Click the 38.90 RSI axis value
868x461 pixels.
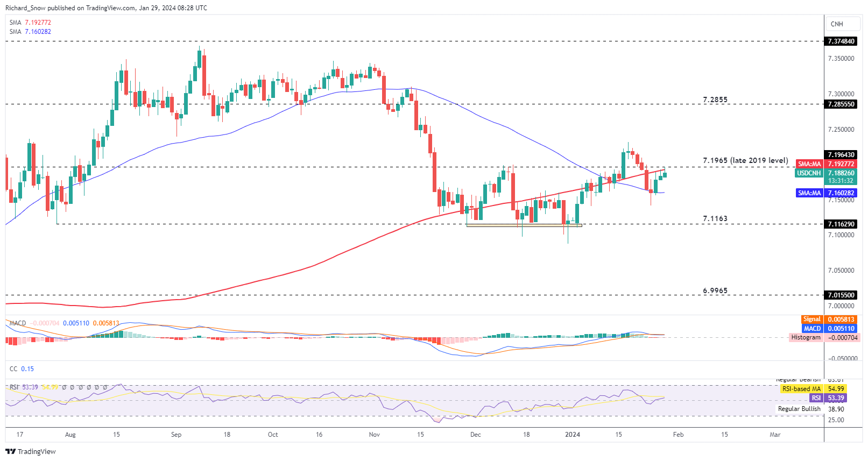[836, 409]
